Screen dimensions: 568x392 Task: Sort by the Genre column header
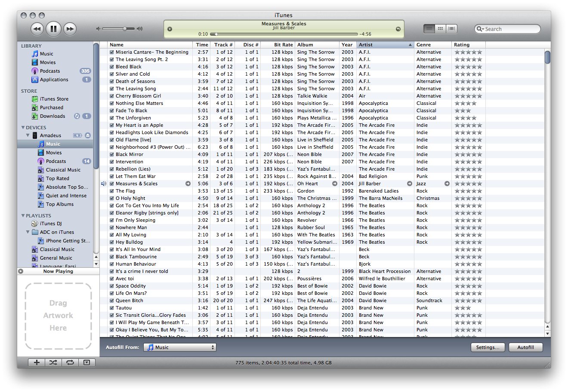(x=433, y=45)
